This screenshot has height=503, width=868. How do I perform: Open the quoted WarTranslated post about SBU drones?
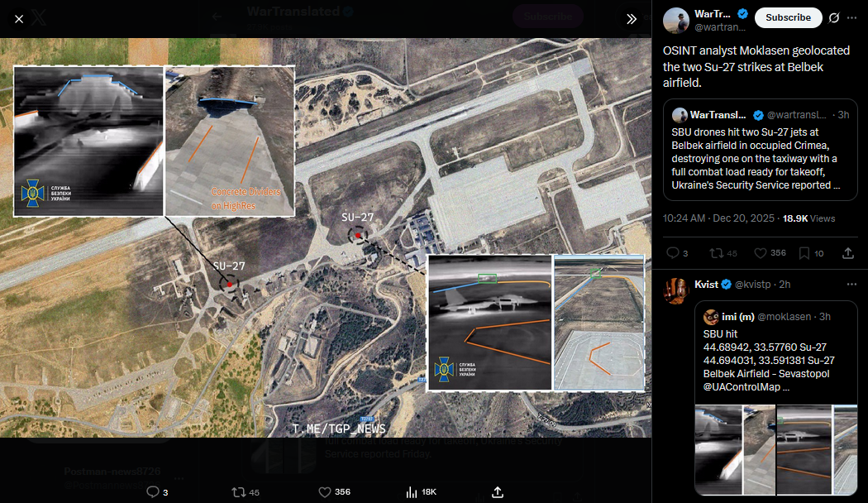click(x=760, y=150)
